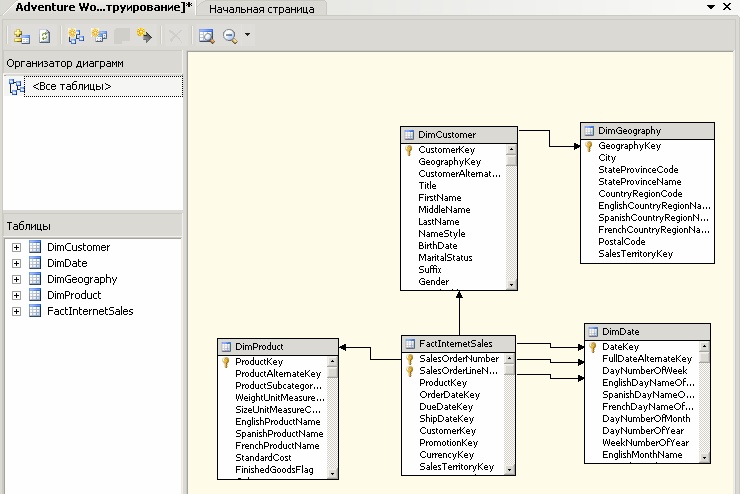The height and width of the screenshot is (494, 740).
Task: Click the zoom magnifier toolbar icon
Action: point(230,36)
